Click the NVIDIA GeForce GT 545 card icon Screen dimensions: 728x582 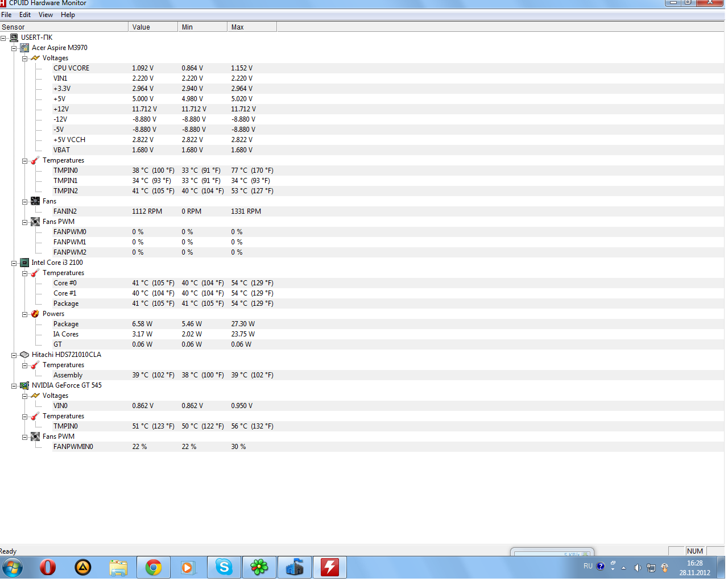coord(24,385)
